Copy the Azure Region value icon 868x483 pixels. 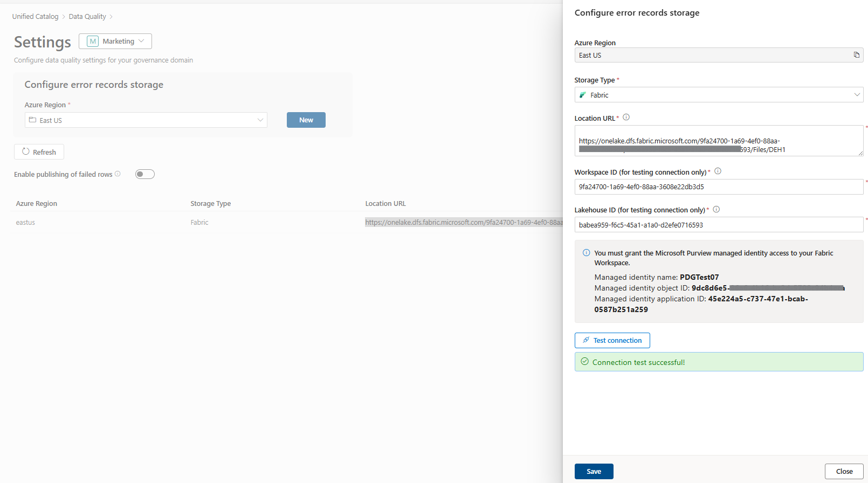[856, 55]
